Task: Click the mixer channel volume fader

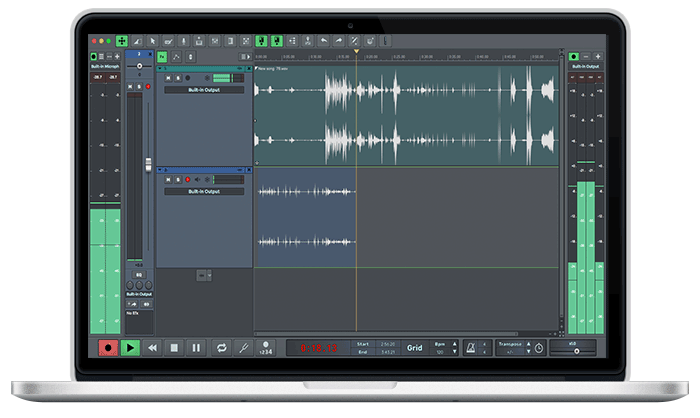Action: tap(148, 165)
